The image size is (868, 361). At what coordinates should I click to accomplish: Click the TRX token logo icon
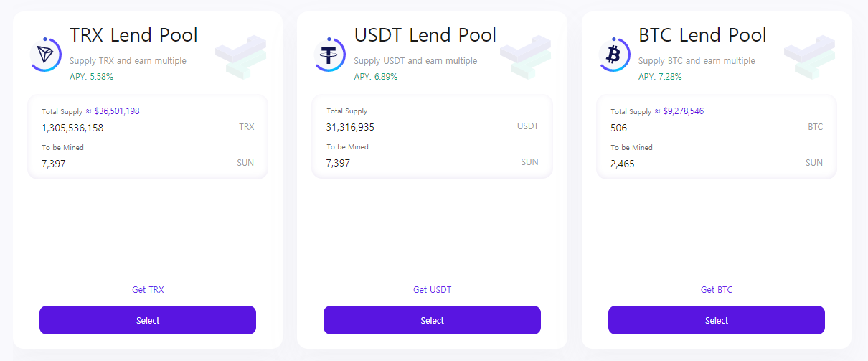[x=46, y=55]
